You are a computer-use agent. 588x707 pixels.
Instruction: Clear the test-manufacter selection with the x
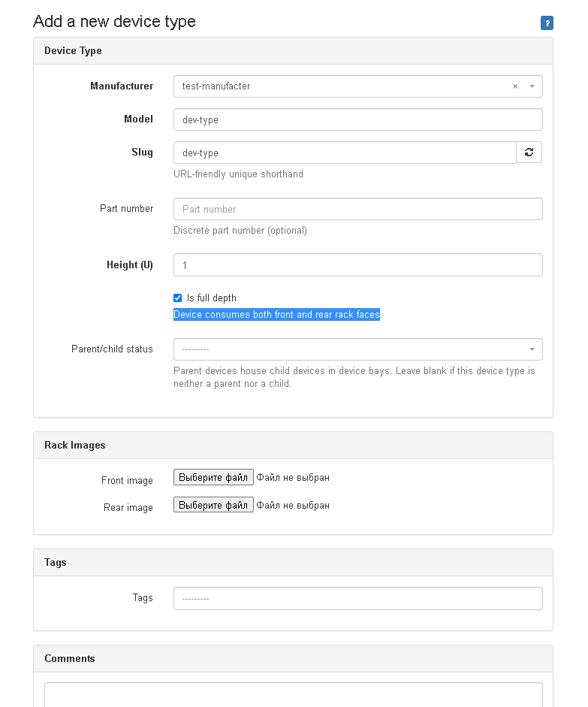click(x=515, y=86)
